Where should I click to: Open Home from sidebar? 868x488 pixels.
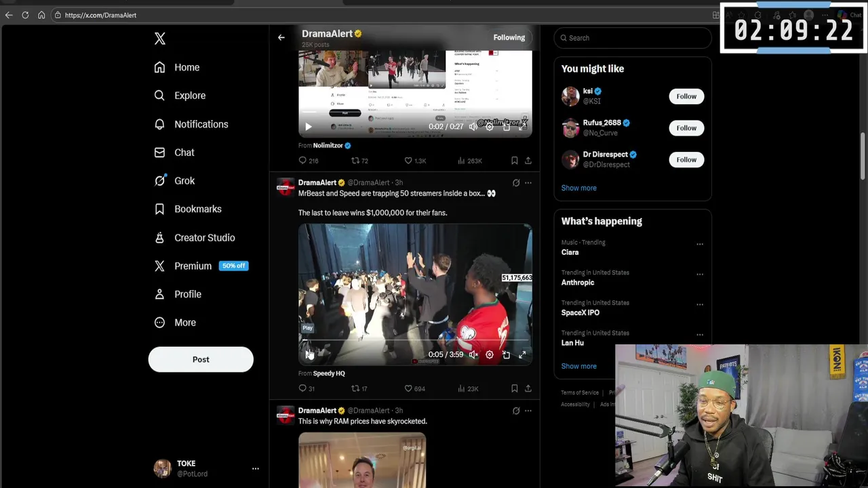[x=177, y=67]
